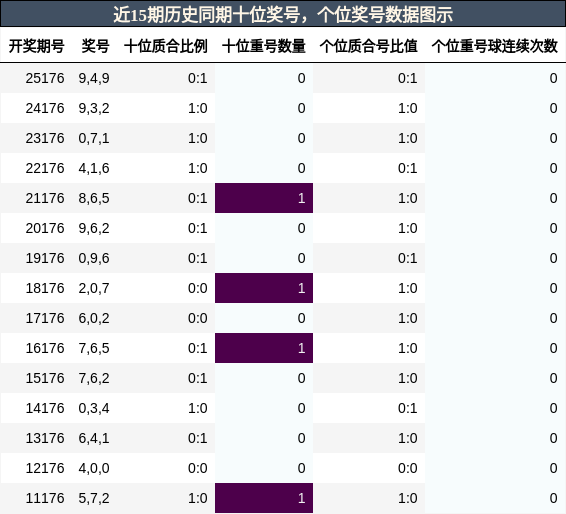The width and height of the screenshot is (566, 514).
Task: Select period number 23176
Action: (x=45, y=138)
